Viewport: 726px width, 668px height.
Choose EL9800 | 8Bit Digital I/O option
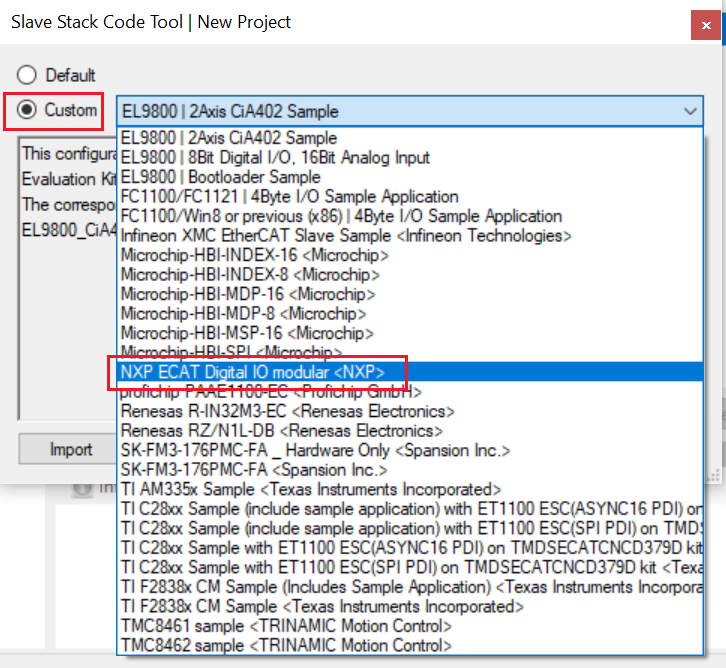coord(275,157)
